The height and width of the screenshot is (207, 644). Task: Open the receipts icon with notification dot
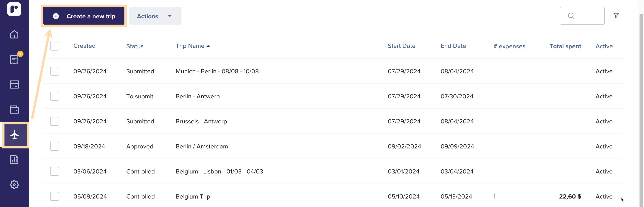pos(14,59)
